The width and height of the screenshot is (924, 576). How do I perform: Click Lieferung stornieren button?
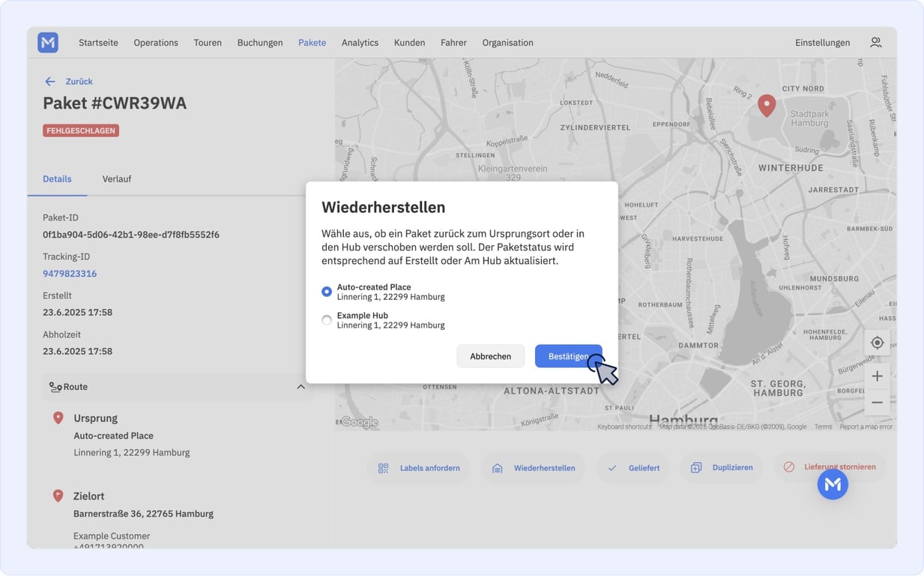pos(830,466)
